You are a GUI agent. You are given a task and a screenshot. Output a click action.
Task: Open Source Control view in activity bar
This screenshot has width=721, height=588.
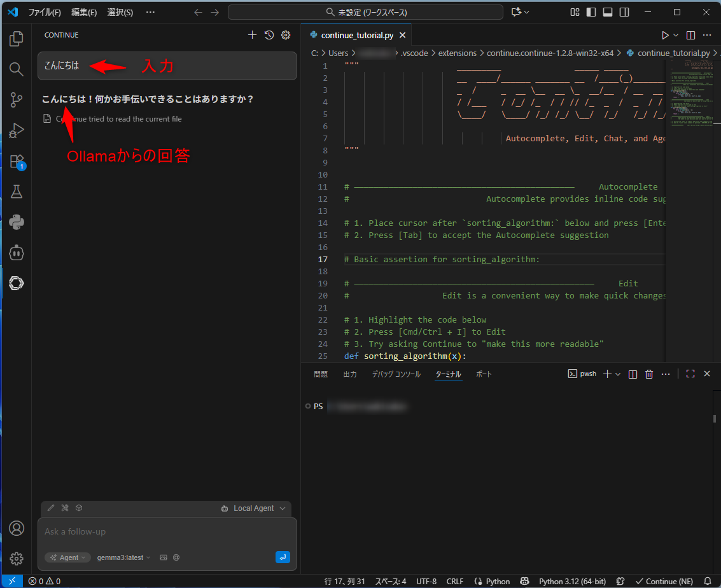point(17,99)
